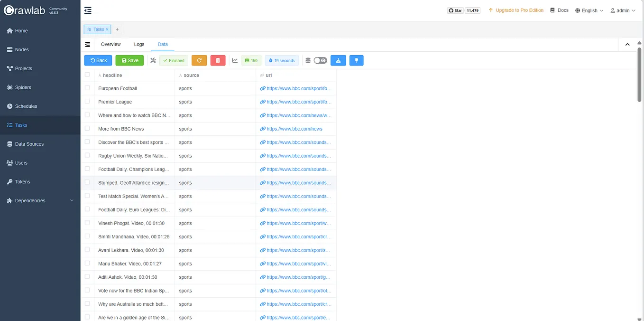The height and width of the screenshot is (321, 644).
Task: Click the delete trash icon
Action: pyautogui.click(x=218, y=60)
